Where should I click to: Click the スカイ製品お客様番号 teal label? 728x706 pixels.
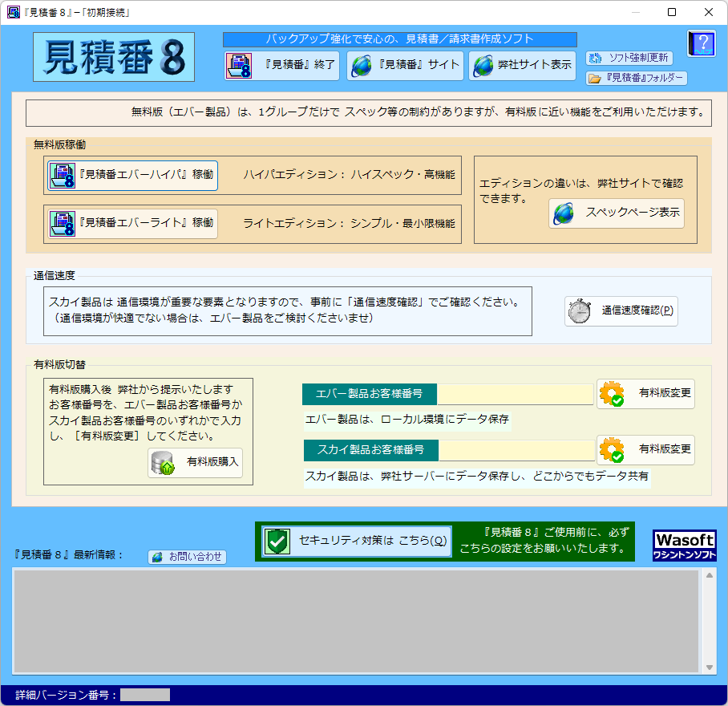pos(371,450)
